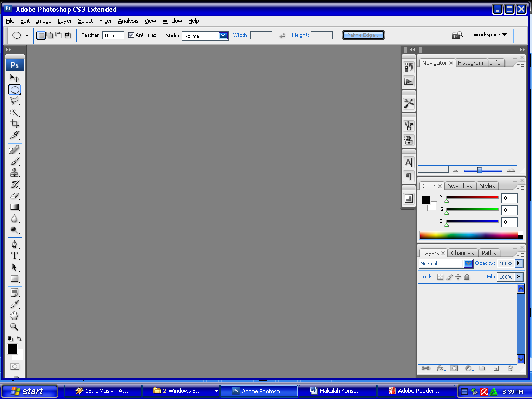Select the Magic Wand tool
This screenshot has height=399, width=532.
click(15, 112)
